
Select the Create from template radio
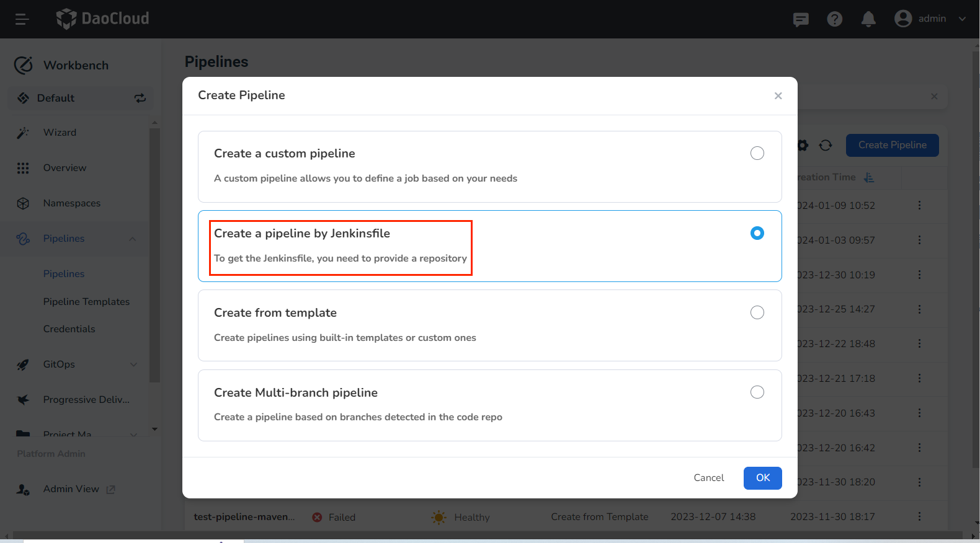click(757, 312)
